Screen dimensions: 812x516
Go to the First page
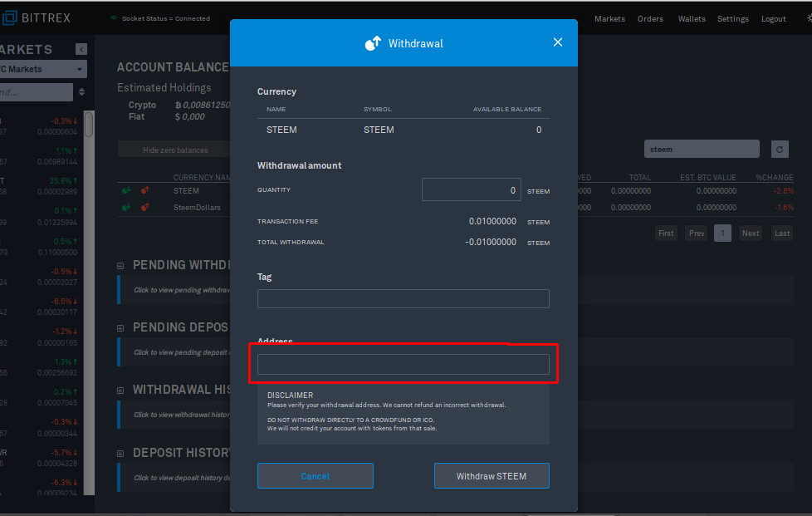click(x=666, y=233)
